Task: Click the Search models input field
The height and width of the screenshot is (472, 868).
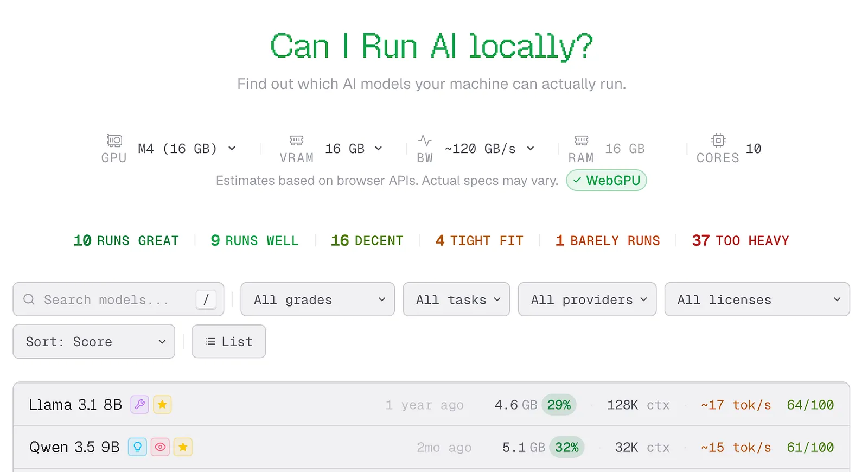Action: [118, 299]
